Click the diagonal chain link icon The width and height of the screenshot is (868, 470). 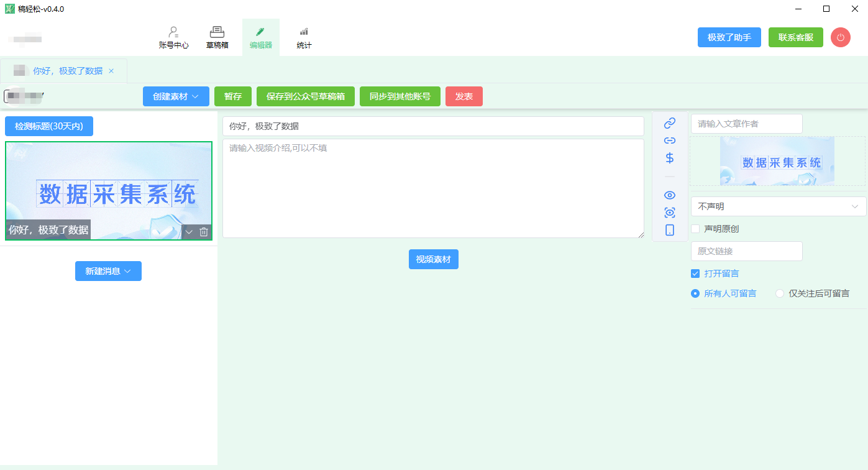(669, 123)
